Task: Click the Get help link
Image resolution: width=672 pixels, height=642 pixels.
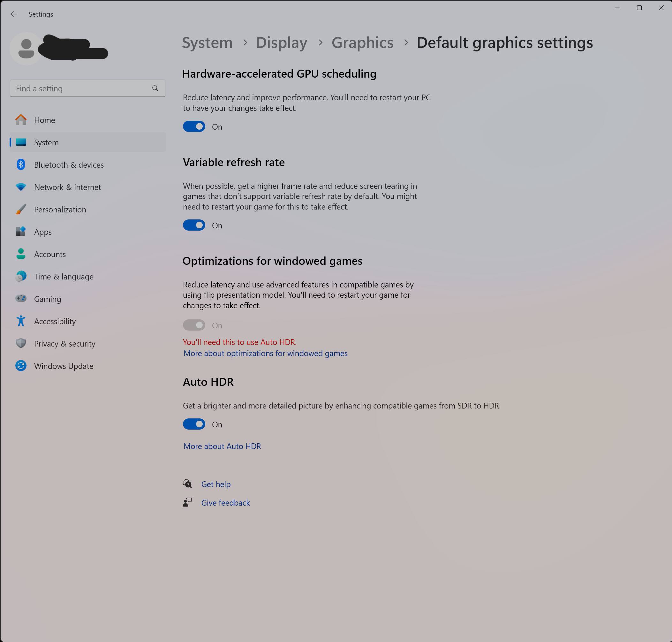Action: (216, 484)
